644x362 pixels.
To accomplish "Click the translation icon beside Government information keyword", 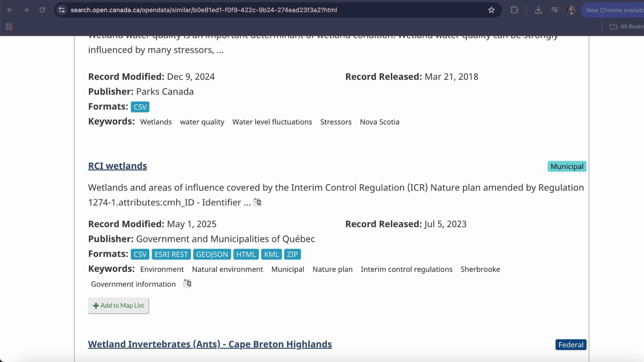I will (x=187, y=283).
